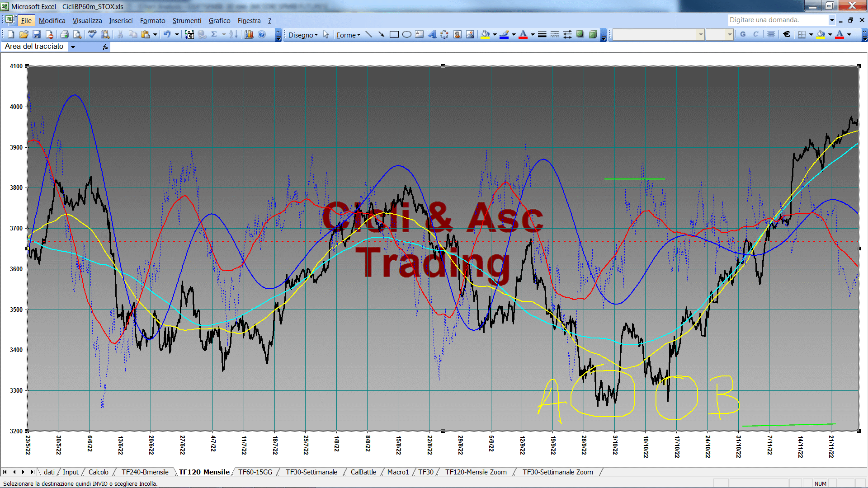Expand the Borders dropdown arrow
868x488 pixels.
[x=811, y=34]
